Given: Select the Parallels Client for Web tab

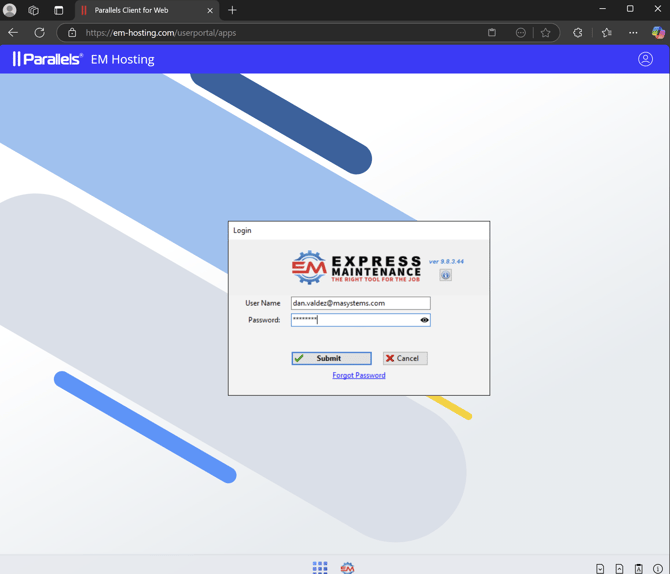Looking at the screenshot, I should click(140, 10).
